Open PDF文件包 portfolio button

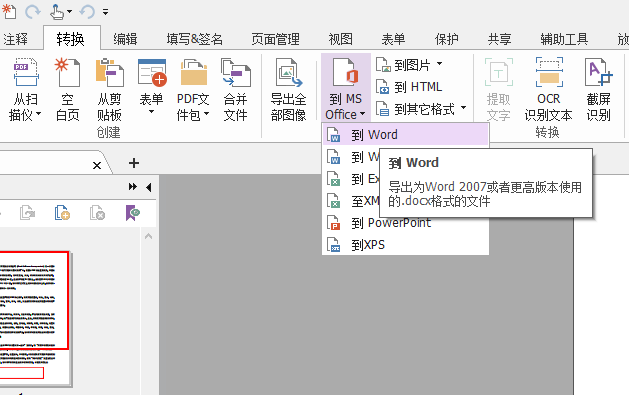point(193,90)
